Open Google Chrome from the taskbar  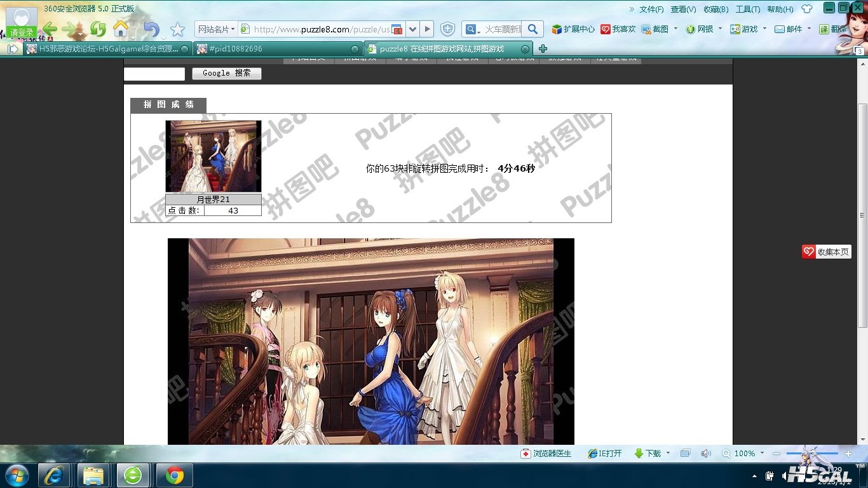point(175,475)
